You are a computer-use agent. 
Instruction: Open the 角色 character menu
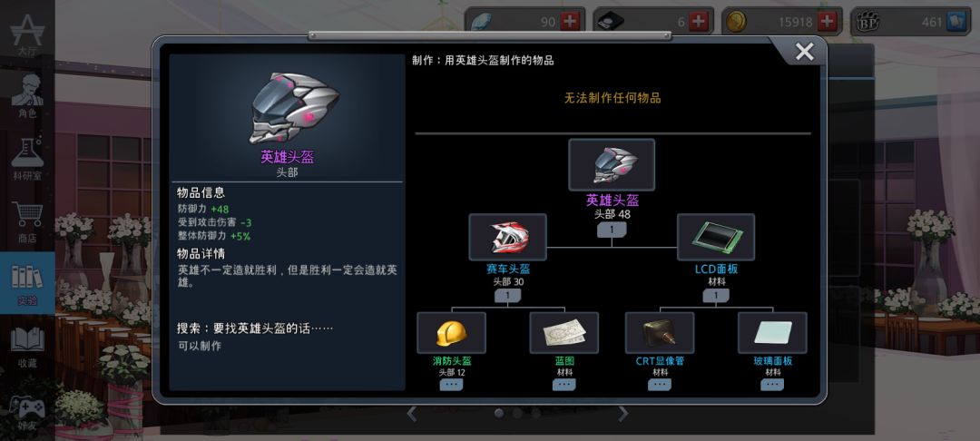[x=27, y=97]
